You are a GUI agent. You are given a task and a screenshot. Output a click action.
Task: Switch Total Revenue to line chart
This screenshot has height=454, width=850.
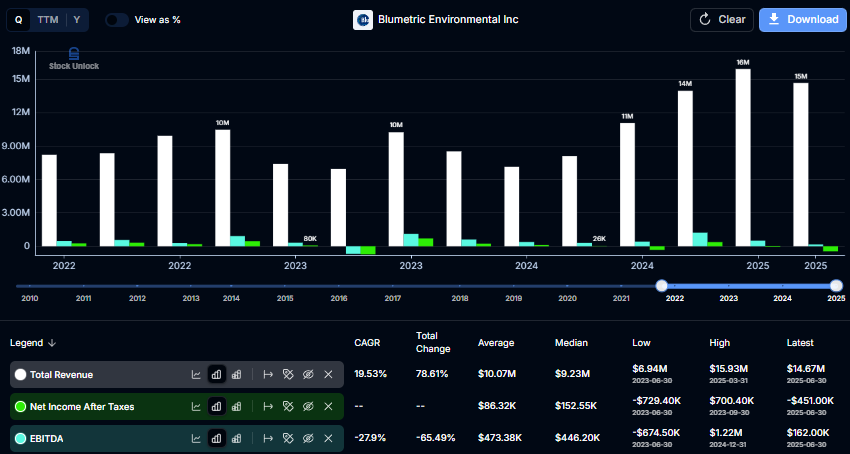point(196,374)
